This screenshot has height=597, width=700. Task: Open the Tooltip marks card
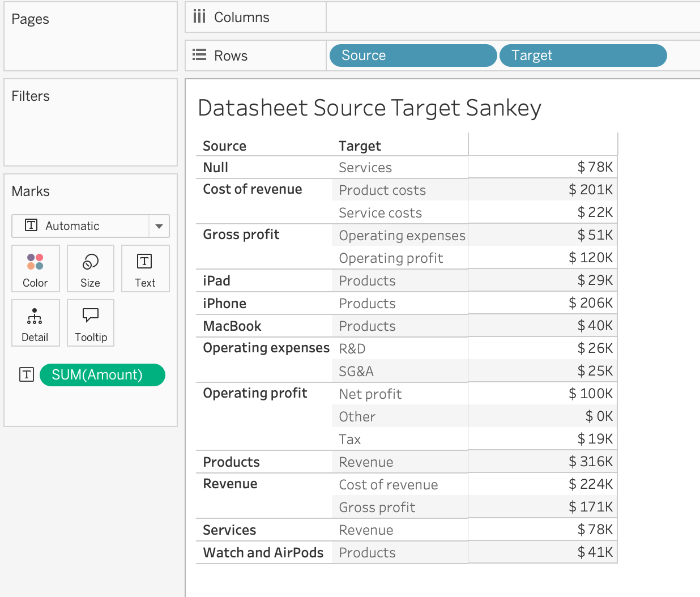pos(91,323)
